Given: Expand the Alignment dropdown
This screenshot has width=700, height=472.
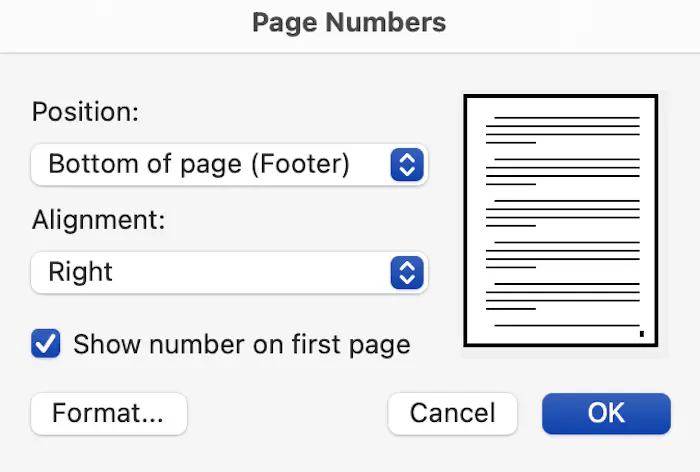Looking at the screenshot, I should pos(228,272).
